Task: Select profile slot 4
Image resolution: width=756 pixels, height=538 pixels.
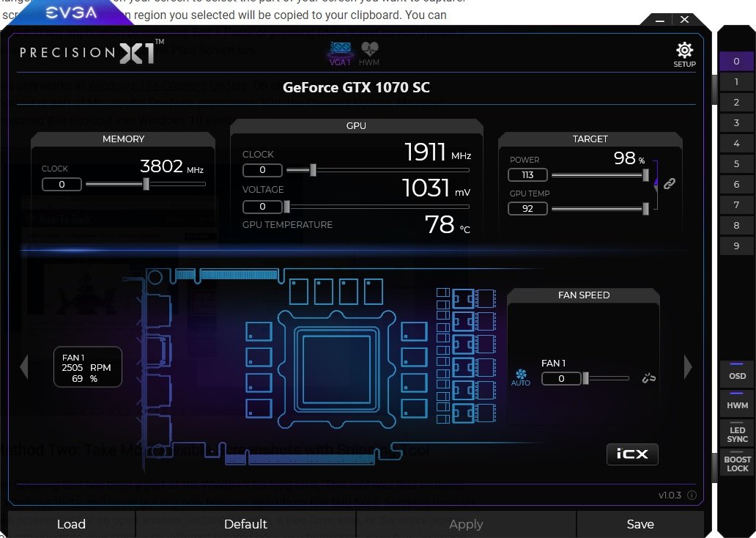Action: coord(736,144)
